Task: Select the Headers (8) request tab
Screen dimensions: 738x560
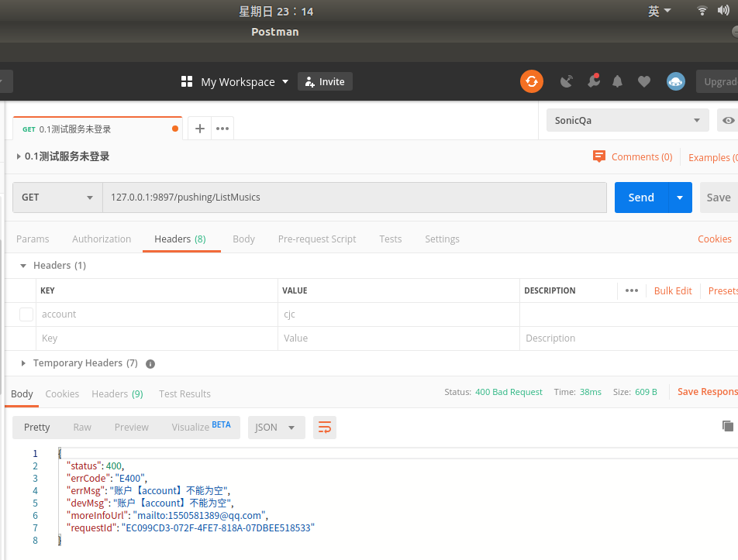Action: [x=181, y=239]
